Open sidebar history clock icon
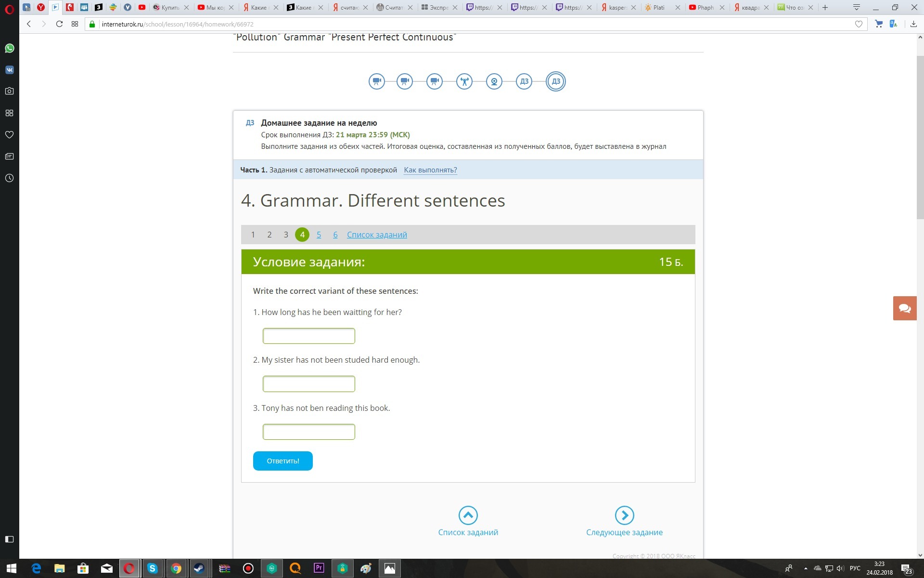Screen dimensions: 924x578 [9, 178]
